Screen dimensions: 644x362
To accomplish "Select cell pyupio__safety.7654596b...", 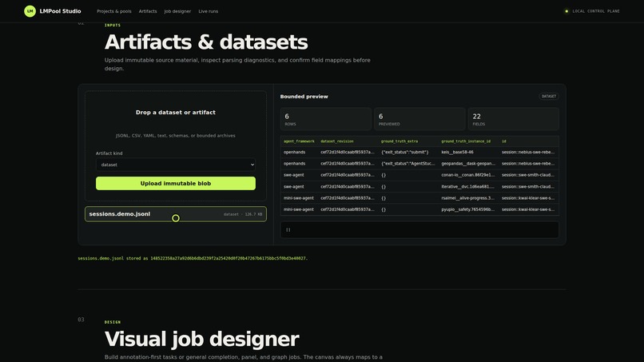I will click(467, 209).
